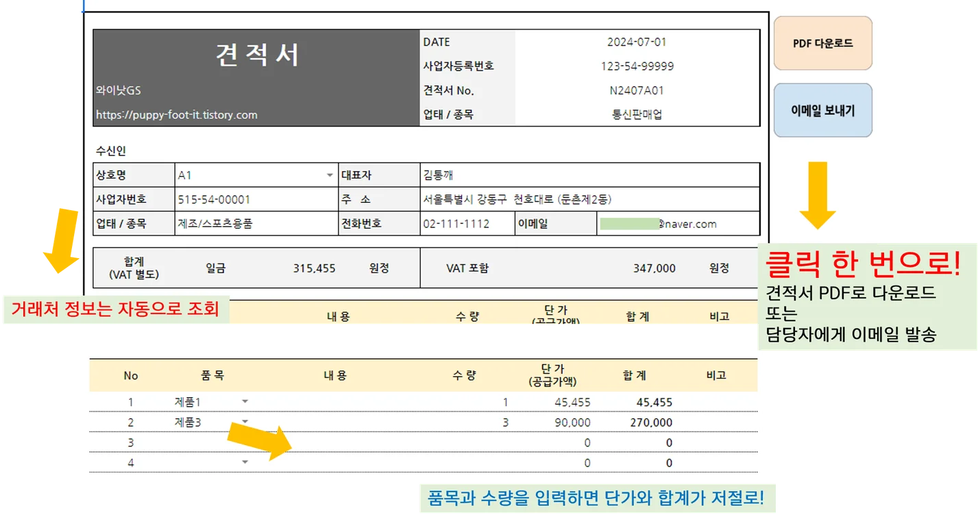Image resolution: width=980 pixels, height=519 pixels.
Task: Click the 견적서 title cell
Action: [257, 55]
